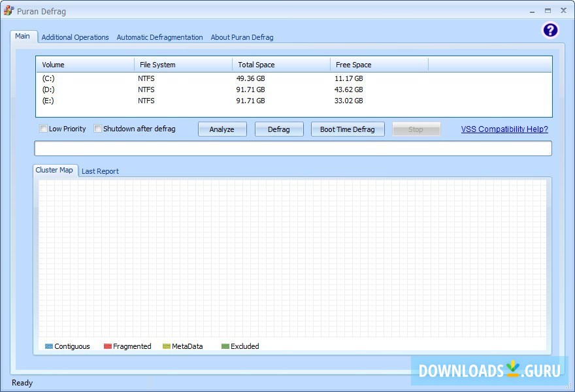
Task: Toggle the Shutdown after defrag checkbox
Action: (98, 129)
